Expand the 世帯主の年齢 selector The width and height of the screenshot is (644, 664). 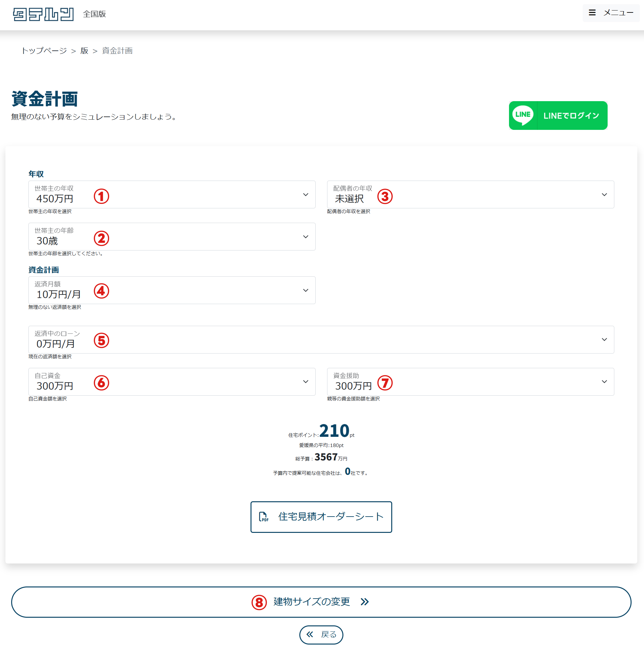coord(172,236)
